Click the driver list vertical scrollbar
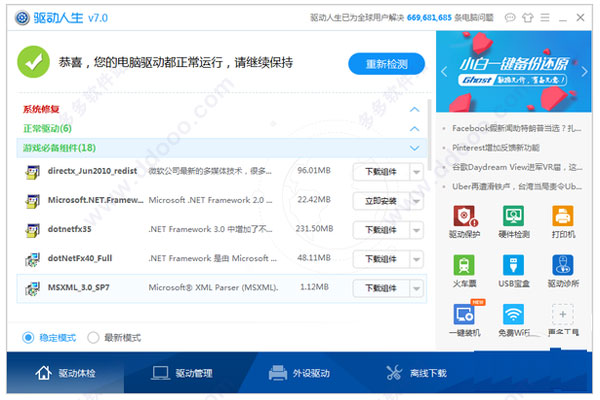 coord(429,134)
